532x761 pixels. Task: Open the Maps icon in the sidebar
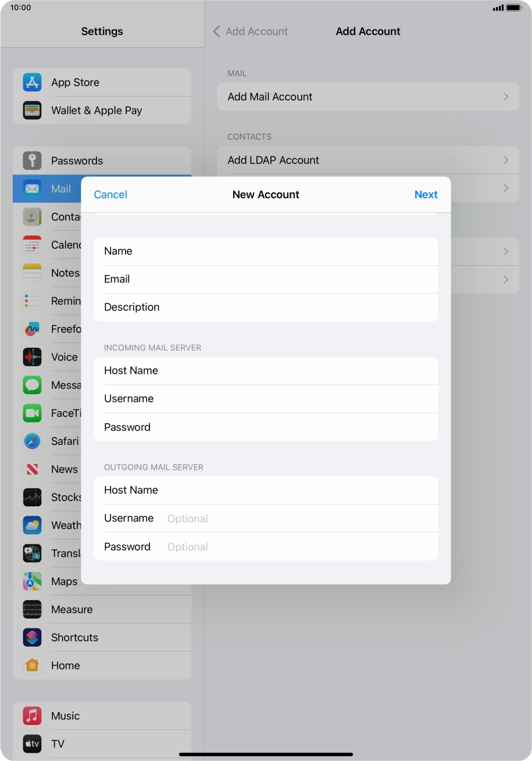tap(32, 581)
